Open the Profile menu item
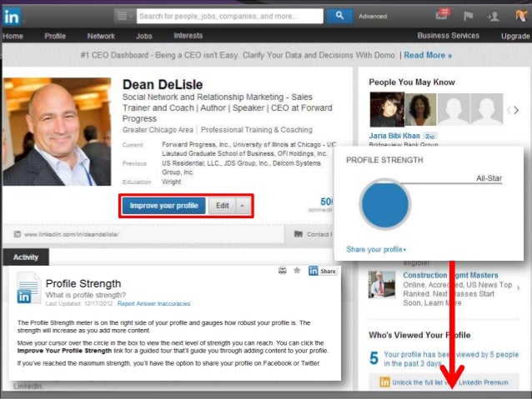Image resolution: width=532 pixels, height=399 pixels. point(55,36)
